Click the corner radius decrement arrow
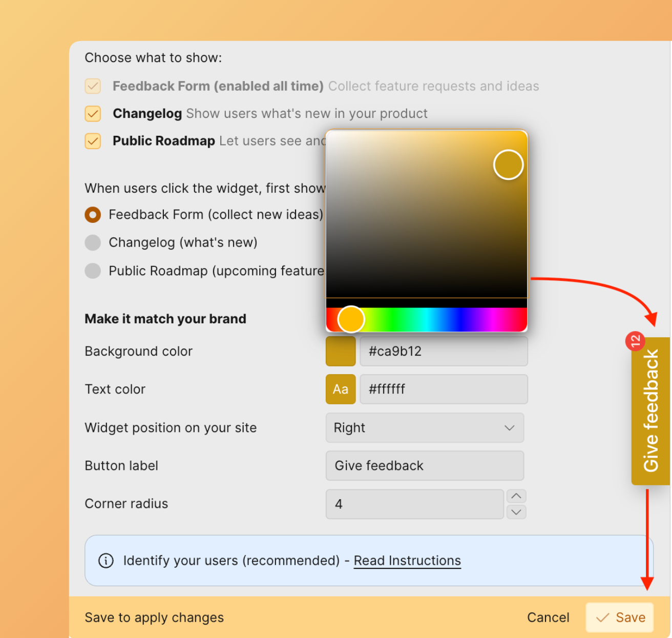 click(516, 512)
